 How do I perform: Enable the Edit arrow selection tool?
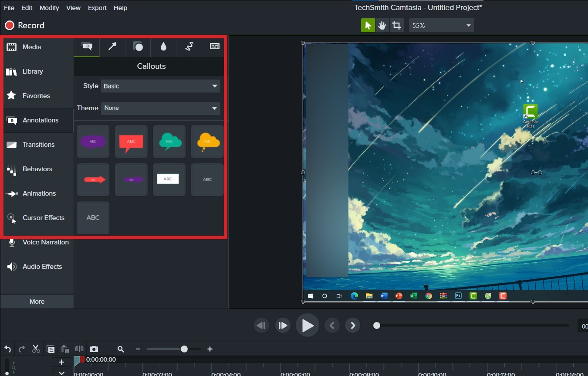(x=368, y=25)
